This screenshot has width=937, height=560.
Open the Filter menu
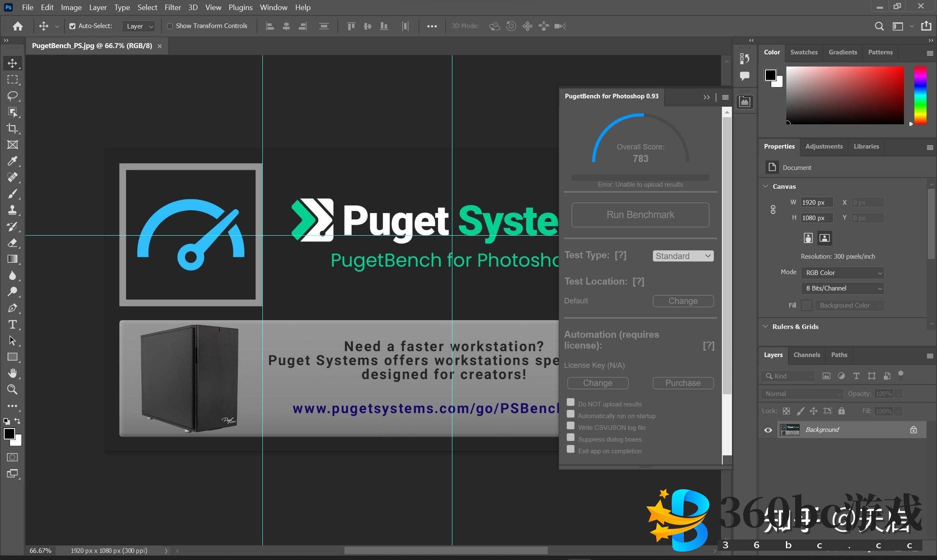[x=172, y=7]
